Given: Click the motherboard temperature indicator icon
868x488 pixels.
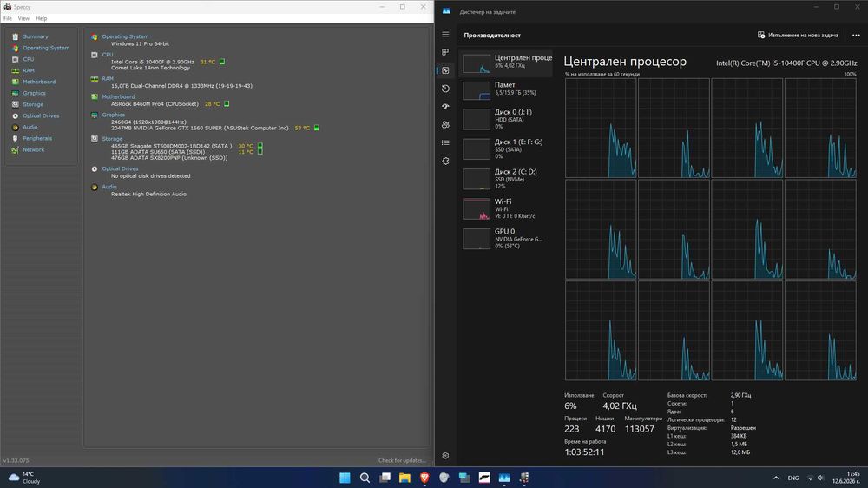Looking at the screenshot, I should click(227, 103).
